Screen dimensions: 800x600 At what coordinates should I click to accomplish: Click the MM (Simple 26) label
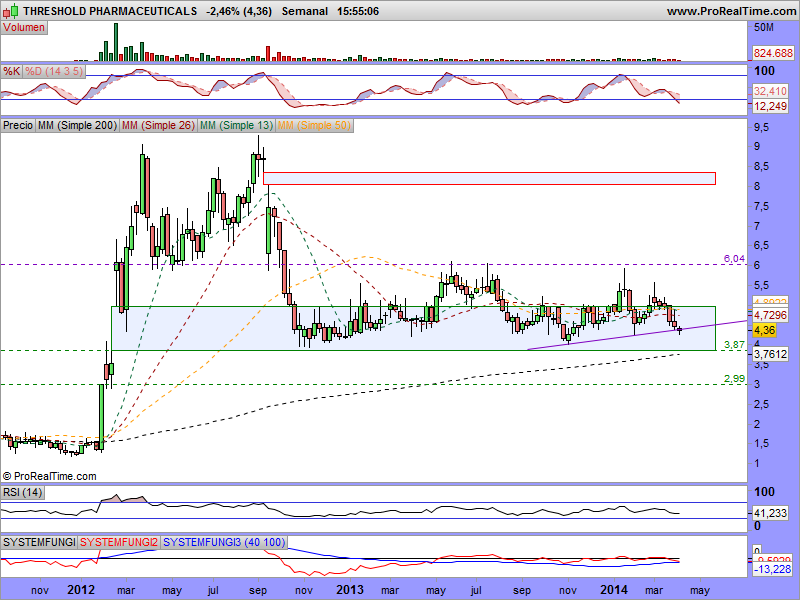click(158, 126)
